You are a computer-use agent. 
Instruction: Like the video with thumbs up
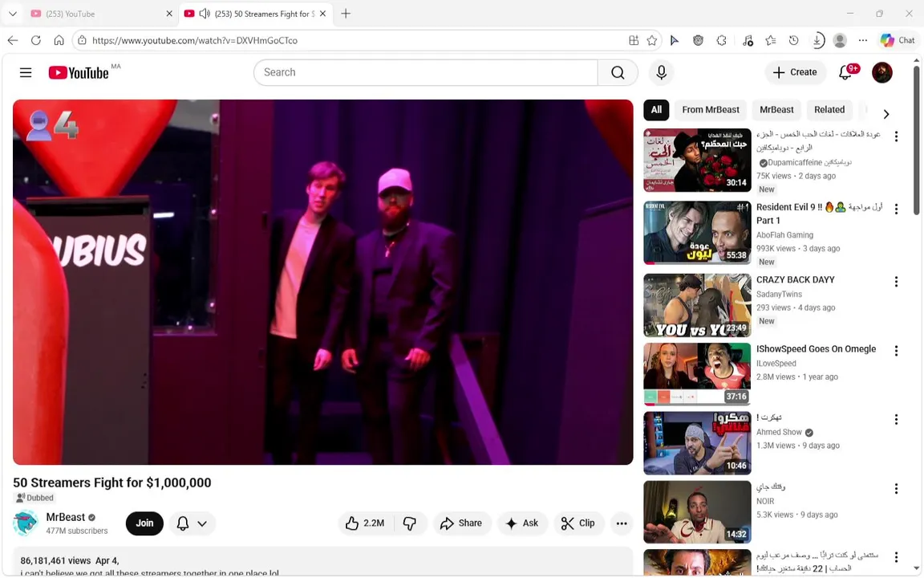coord(366,523)
